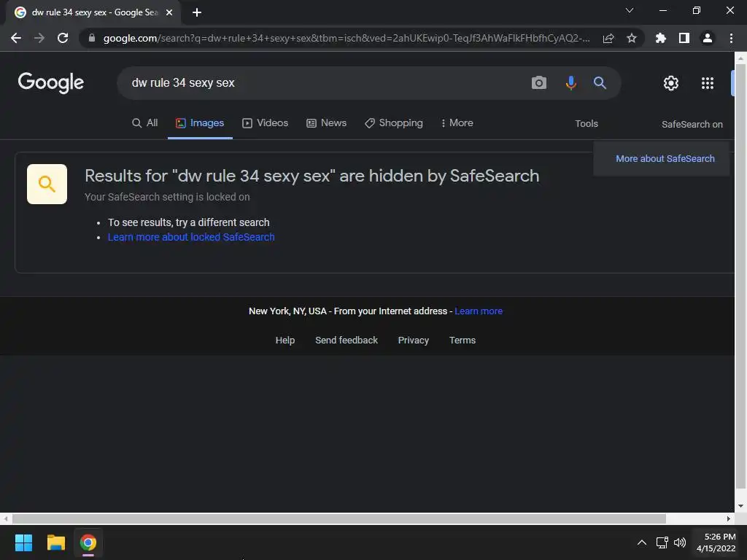View site info via the padlock icon
The image size is (747, 560).
(x=92, y=38)
